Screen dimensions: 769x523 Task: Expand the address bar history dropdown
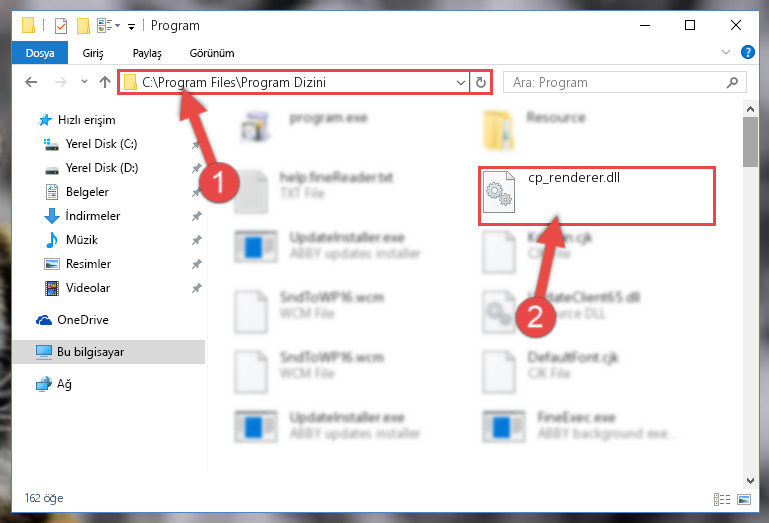(x=461, y=82)
